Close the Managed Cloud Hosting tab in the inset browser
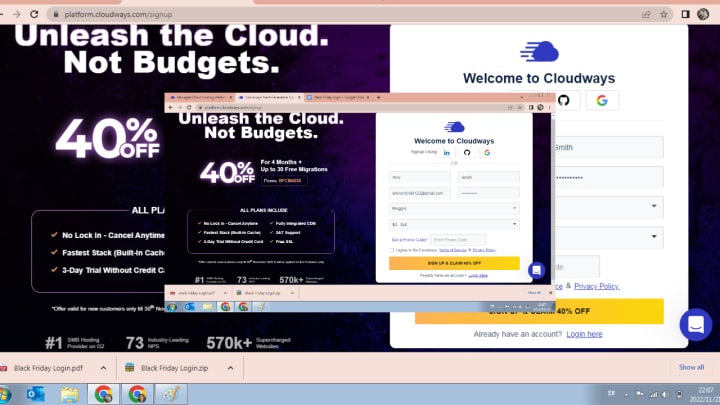720x405 pixels. click(231, 97)
